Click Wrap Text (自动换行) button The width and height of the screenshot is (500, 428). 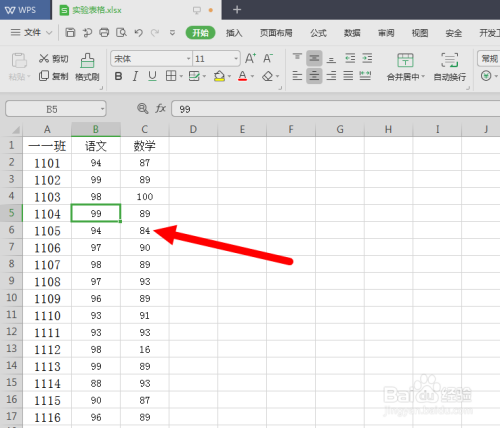(450, 67)
